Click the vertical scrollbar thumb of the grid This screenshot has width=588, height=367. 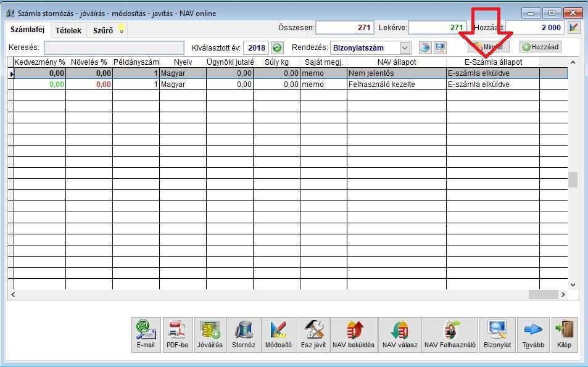point(573,179)
